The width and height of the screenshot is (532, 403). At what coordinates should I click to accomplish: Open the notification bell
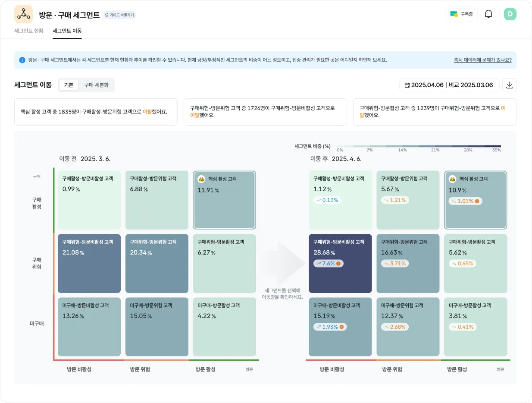488,14
